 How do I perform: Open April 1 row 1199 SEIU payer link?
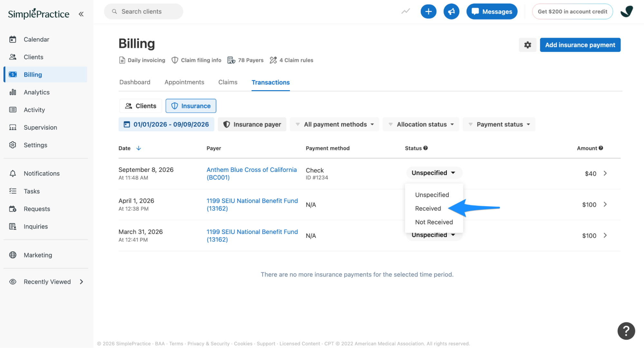click(x=252, y=204)
